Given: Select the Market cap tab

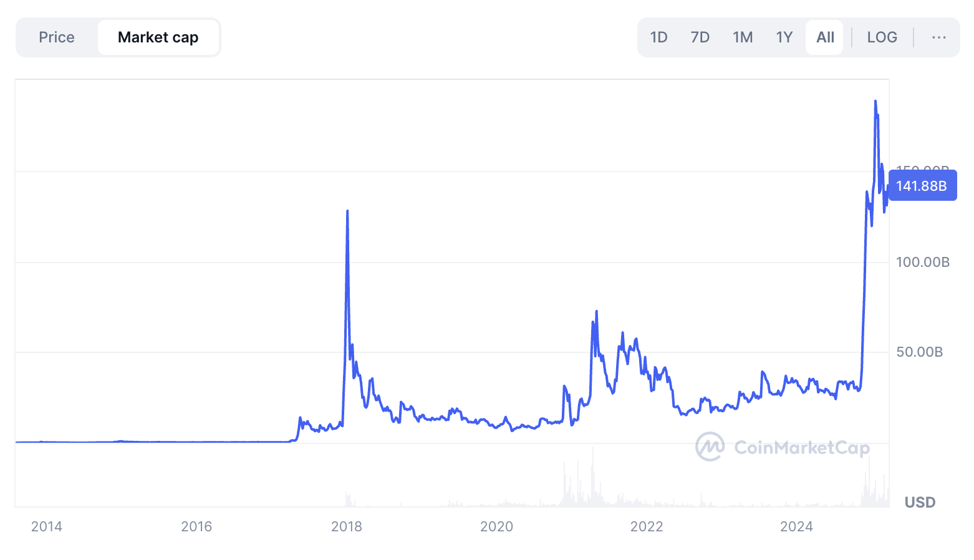Looking at the screenshot, I should click(158, 37).
